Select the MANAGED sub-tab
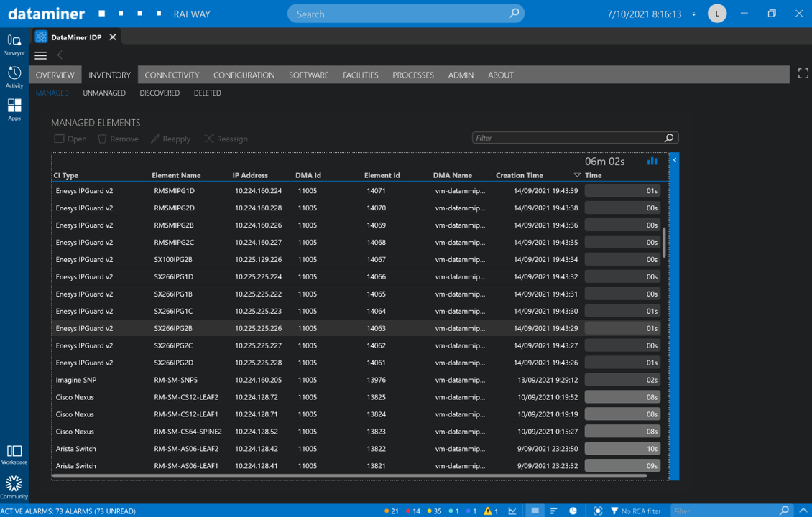This screenshot has width=812, height=517. (x=52, y=93)
